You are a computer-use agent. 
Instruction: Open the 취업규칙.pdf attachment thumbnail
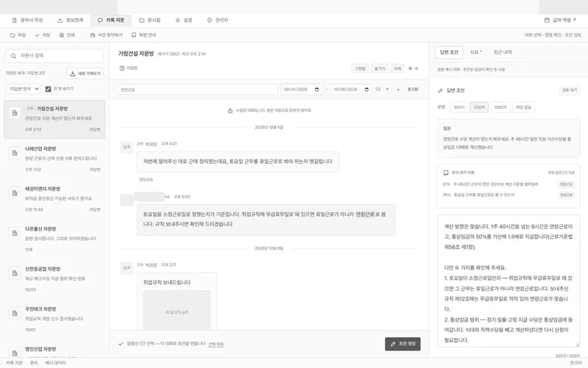[x=176, y=311]
